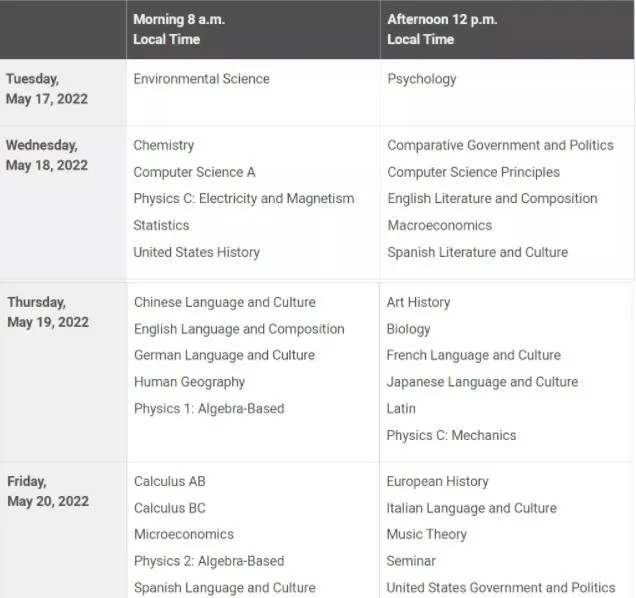
Task: Click the Macroeconomics exam entry
Action: [x=440, y=225]
